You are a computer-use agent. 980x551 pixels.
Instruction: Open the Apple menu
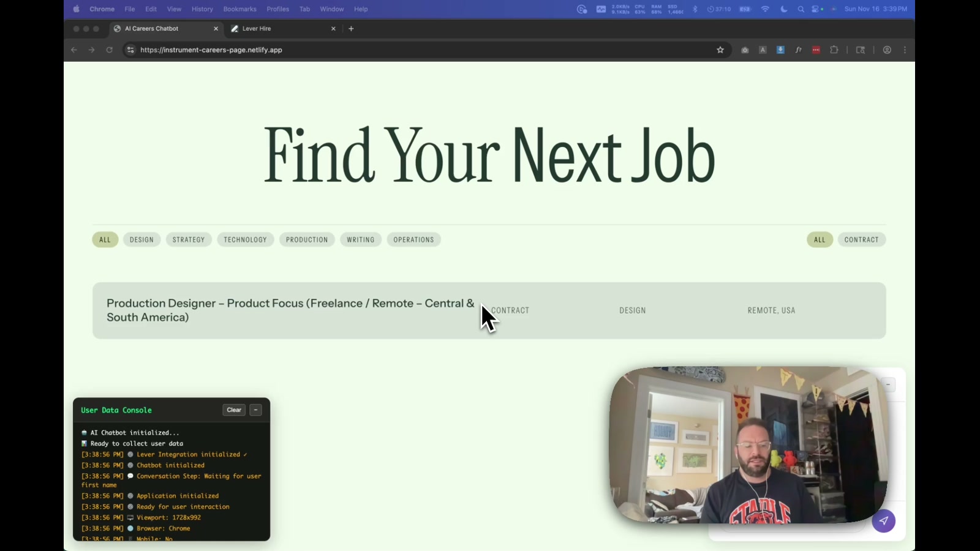[x=76, y=9]
